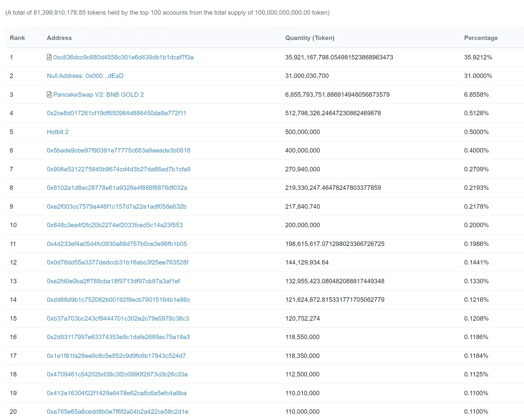Click quantity 200,000,000

point(302,225)
